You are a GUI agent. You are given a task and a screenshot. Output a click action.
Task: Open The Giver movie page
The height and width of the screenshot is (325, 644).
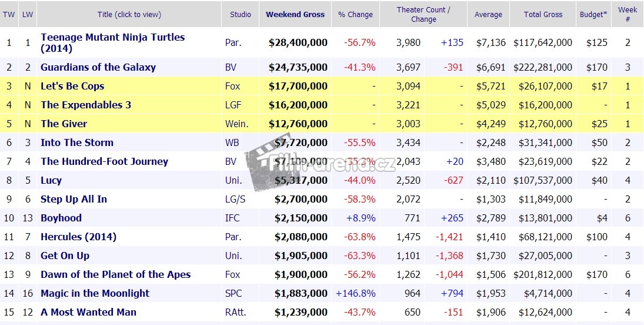[x=64, y=124]
